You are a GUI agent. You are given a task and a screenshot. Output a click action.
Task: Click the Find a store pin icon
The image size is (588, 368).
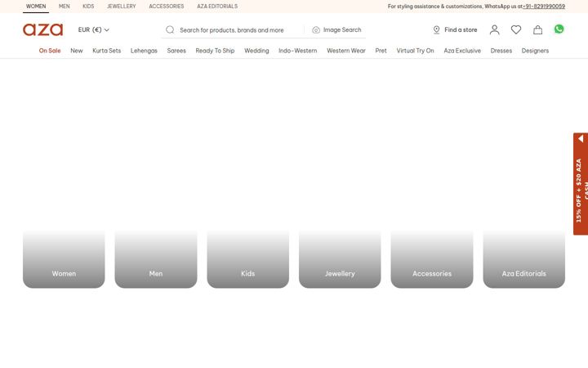[x=436, y=29]
